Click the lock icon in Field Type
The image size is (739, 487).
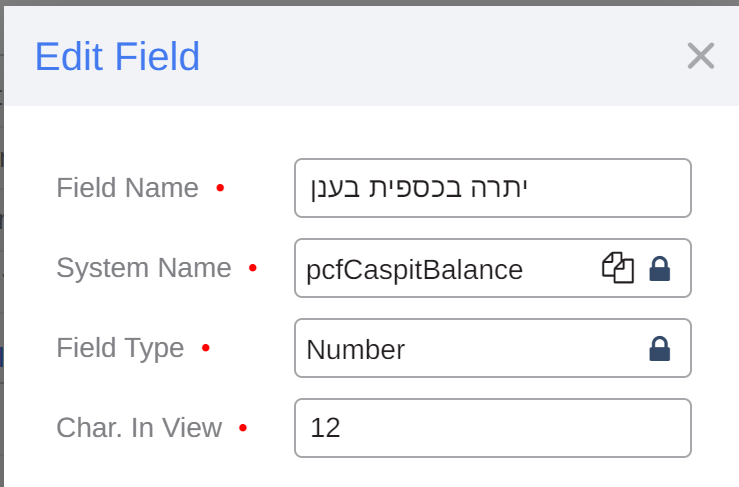[659, 348]
